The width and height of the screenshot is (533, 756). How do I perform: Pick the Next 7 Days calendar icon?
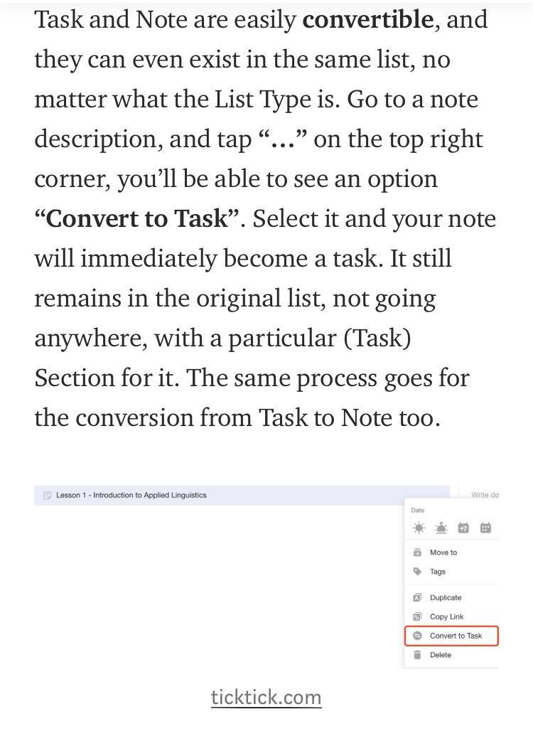[x=463, y=528]
